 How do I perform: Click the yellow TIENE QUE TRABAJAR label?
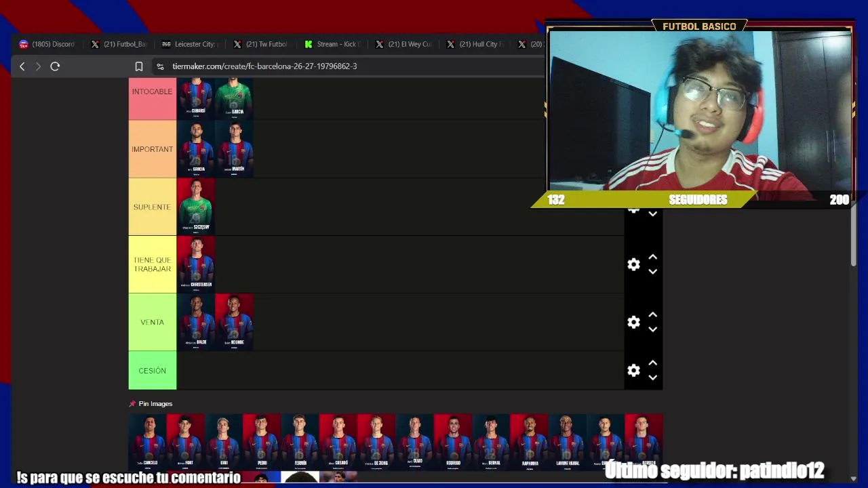coord(153,264)
